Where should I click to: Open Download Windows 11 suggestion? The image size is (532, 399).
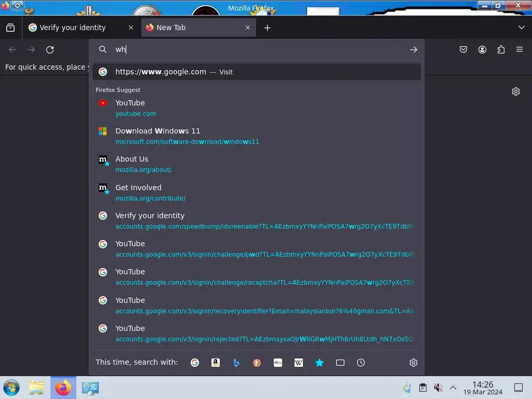[257, 136]
